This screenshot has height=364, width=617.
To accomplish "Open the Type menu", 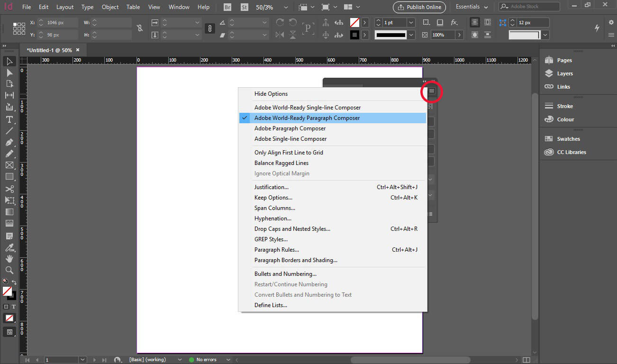I will pos(87,7).
